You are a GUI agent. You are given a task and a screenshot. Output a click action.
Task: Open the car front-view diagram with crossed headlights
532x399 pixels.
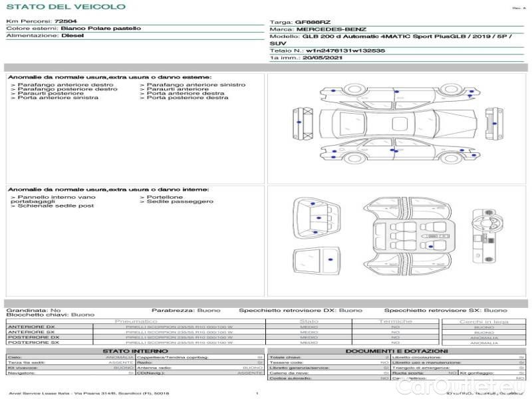303,124
